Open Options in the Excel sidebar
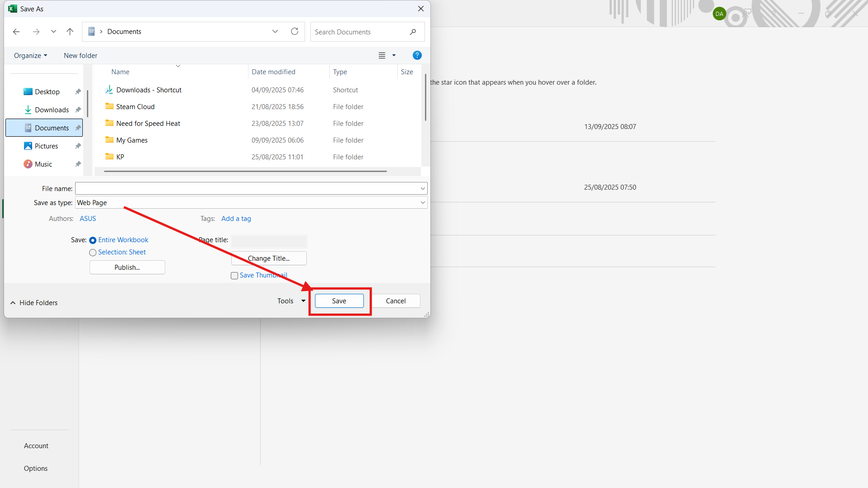 click(36, 469)
